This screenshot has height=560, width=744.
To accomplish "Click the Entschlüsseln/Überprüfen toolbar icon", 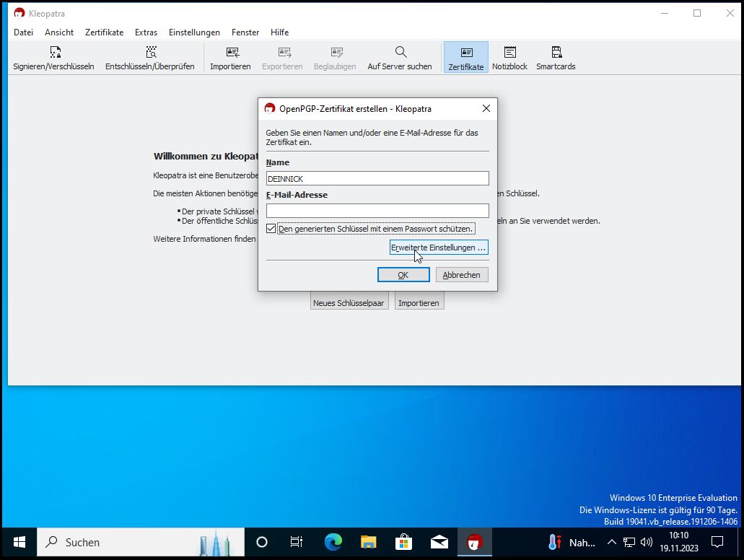I will point(150,53).
